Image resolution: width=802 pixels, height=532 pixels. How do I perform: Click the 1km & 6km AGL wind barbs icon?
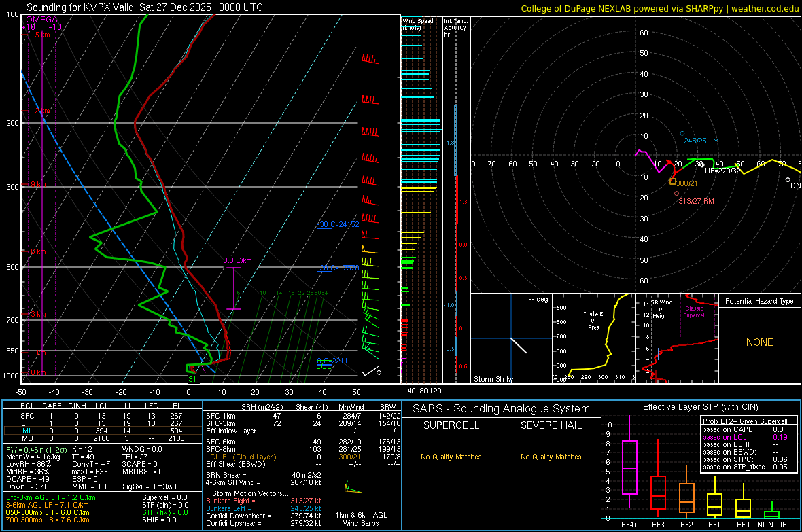tap(353, 487)
